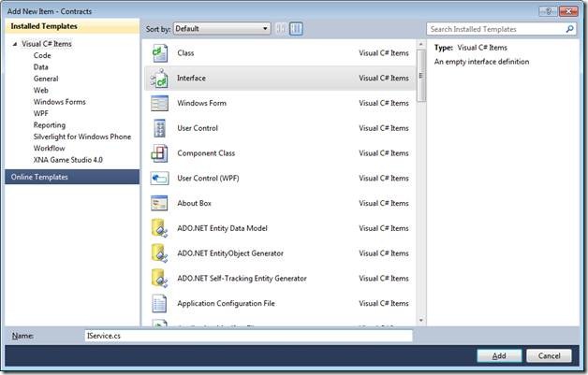
Task: Choose the User Control (WPF) icon
Action: coord(159,178)
